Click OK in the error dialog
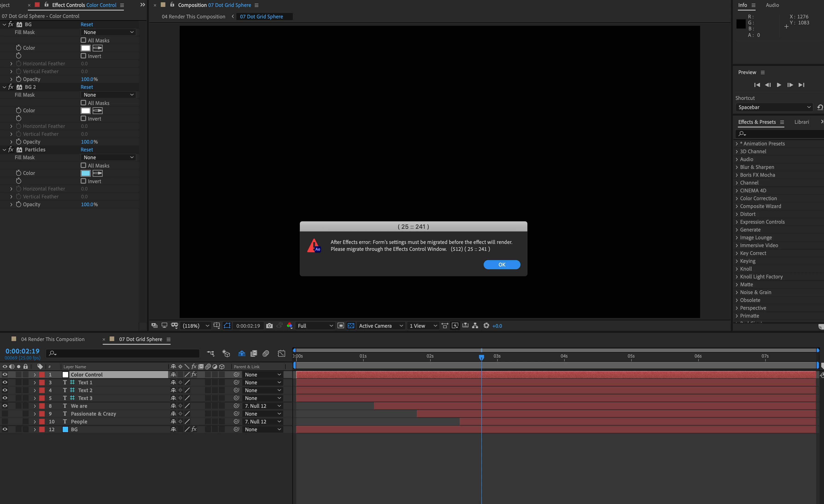This screenshot has width=824, height=504. pyautogui.click(x=502, y=265)
